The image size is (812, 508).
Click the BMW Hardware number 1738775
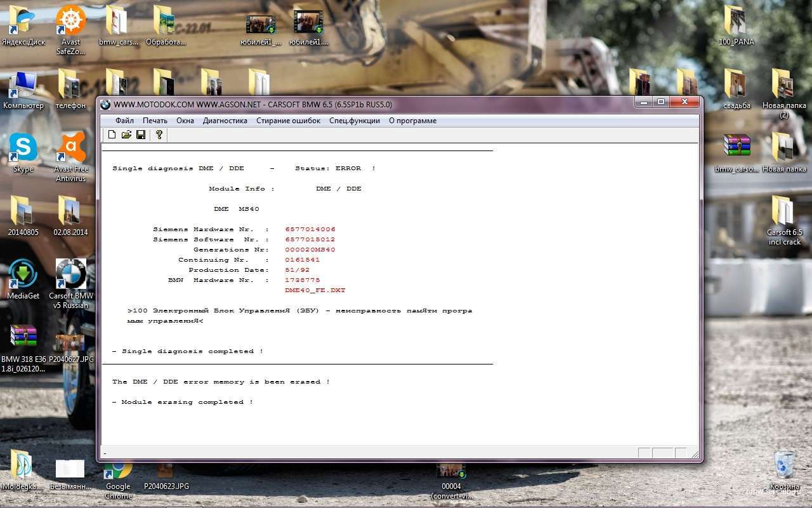303,280
